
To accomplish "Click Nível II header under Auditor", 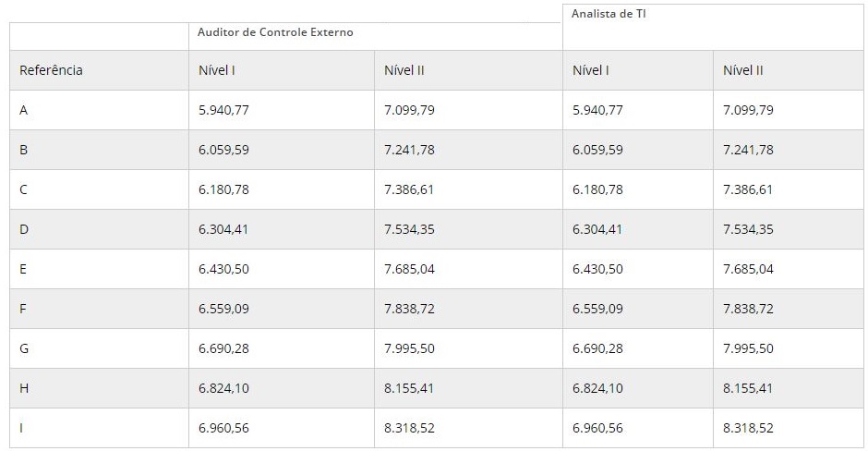I will coord(404,70).
